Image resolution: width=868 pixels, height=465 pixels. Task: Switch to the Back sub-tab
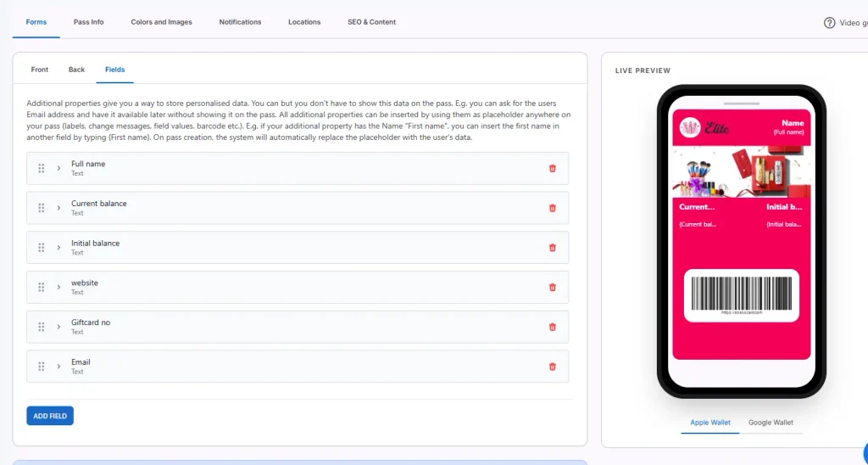click(x=76, y=70)
